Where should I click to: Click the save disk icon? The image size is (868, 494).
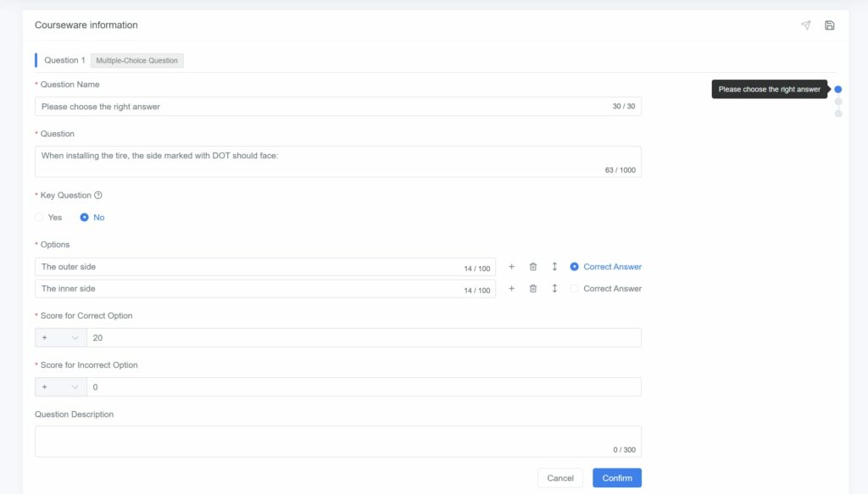click(x=829, y=25)
